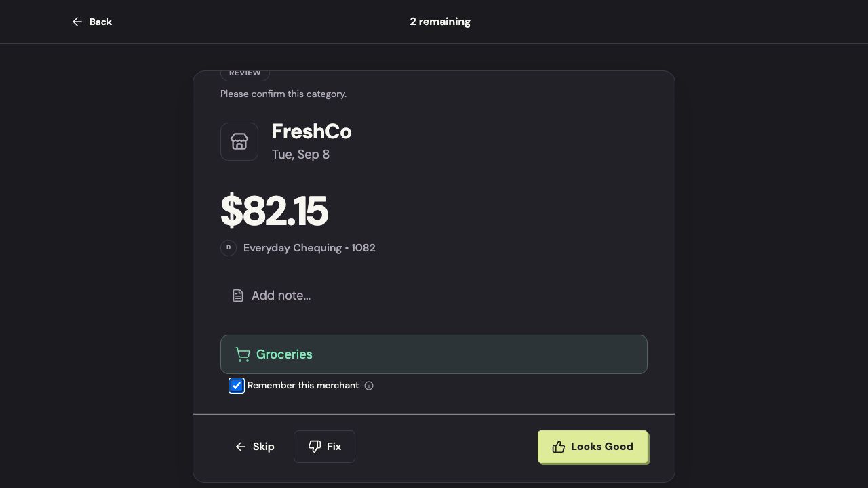Choose the Fix button text
This screenshot has height=488, width=868.
click(x=334, y=447)
